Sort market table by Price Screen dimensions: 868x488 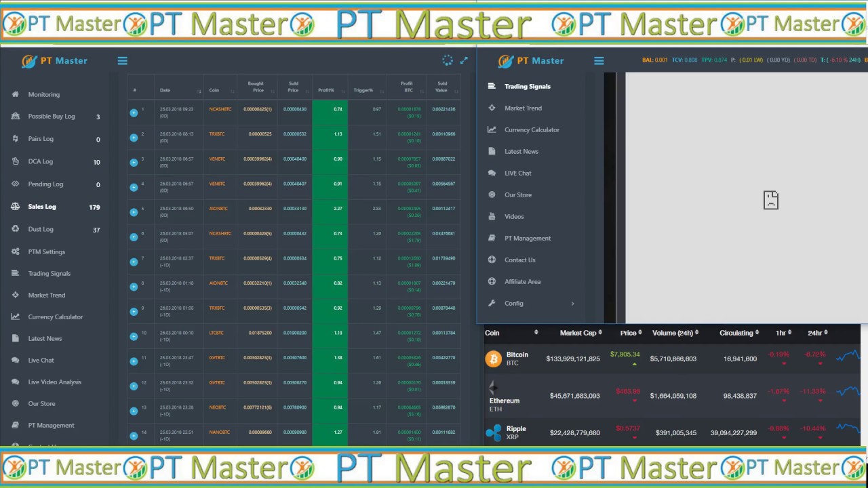tap(631, 333)
